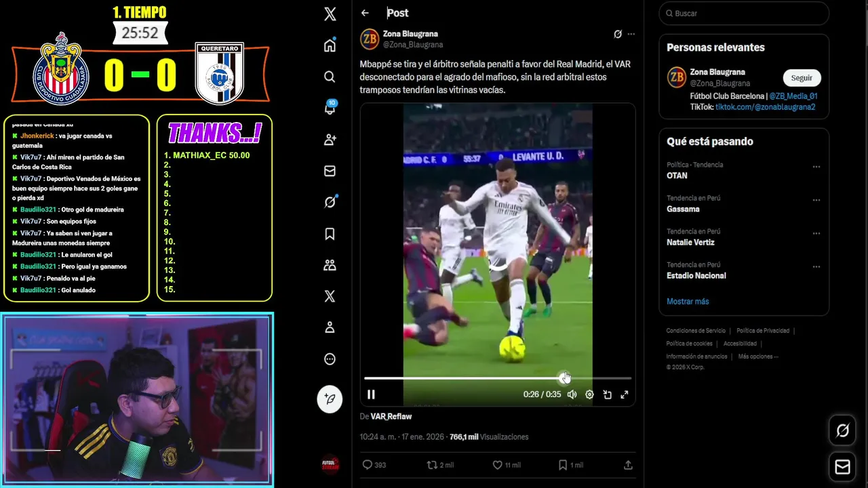This screenshot has width=868, height=488.
Task: Click the Zona Blaugrana name on the post
Action: coord(410,34)
